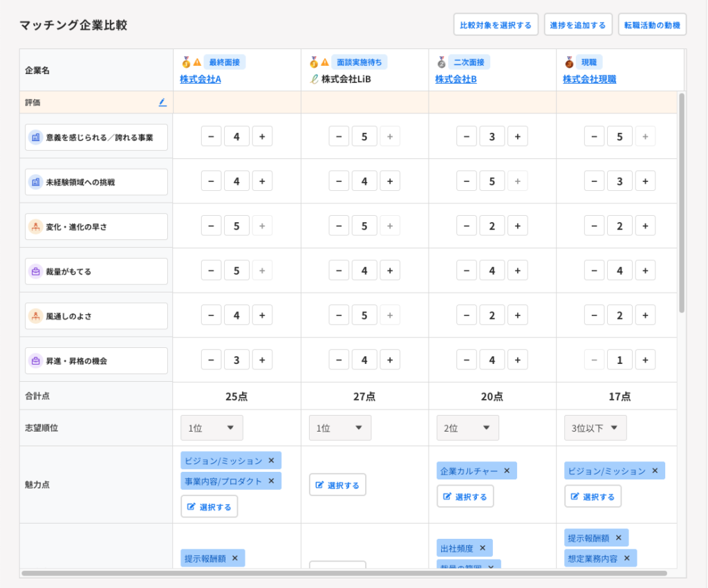Increase 株式会社B score for 風通しのよさ
This screenshot has width=708, height=588.
pyautogui.click(x=517, y=315)
